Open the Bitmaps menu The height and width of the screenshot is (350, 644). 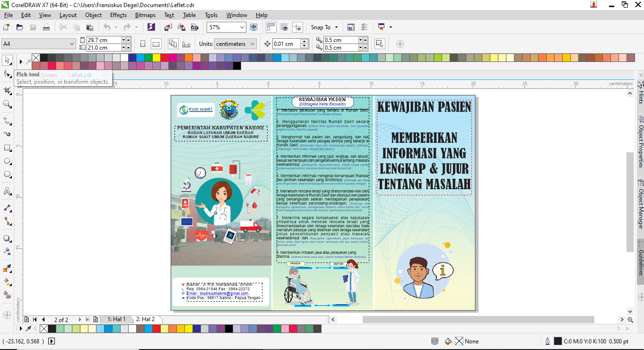145,15
